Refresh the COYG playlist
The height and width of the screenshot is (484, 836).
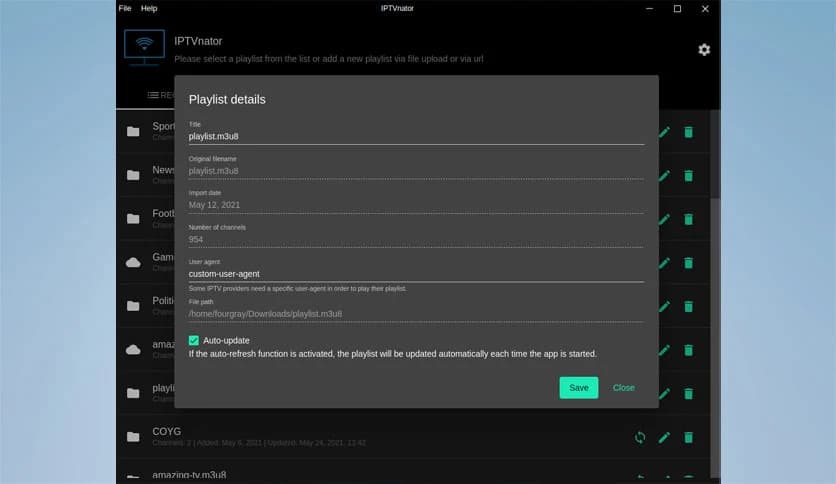(x=640, y=438)
